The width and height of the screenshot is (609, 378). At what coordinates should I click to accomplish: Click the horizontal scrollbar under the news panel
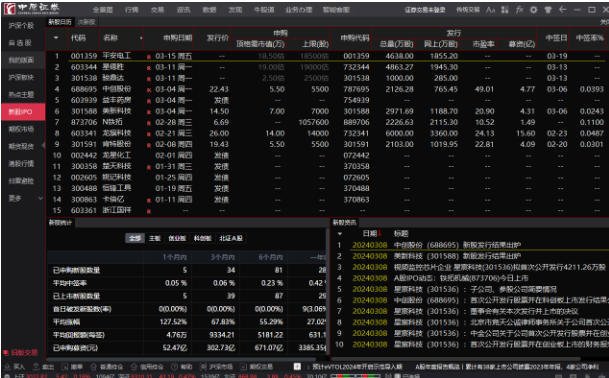[457, 359]
